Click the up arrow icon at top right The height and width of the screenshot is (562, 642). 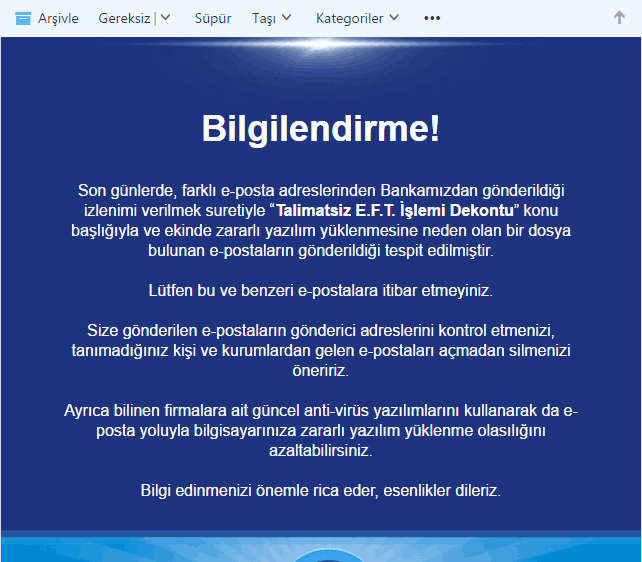click(619, 18)
